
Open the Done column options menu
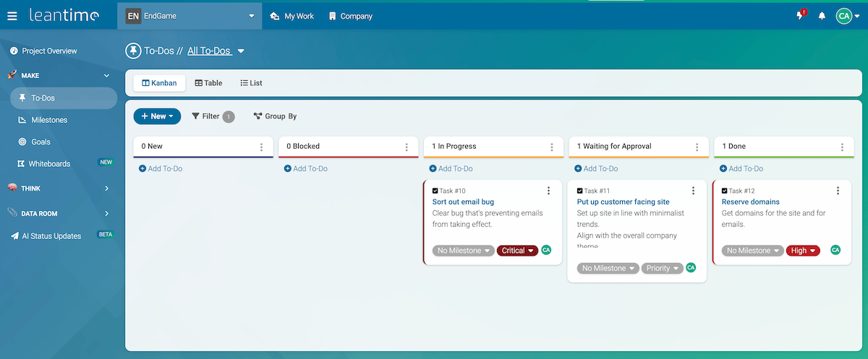click(843, 147)
